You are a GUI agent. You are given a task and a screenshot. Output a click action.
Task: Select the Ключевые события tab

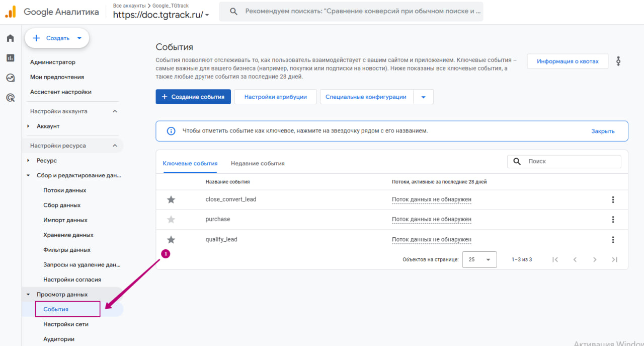click(x=190, y=163)
